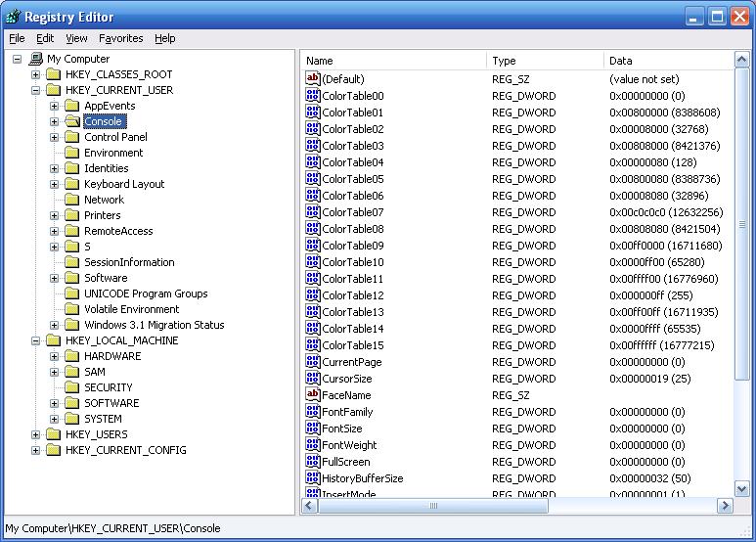Expand the HKEY_CLASSES_ROOT key
Image resolution: width=756 pixels, height=542 pixels.
point(35,74)
